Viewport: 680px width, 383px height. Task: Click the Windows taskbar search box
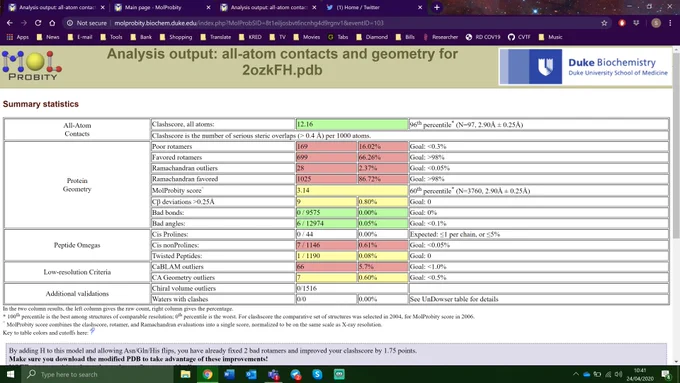pos(98,374)
